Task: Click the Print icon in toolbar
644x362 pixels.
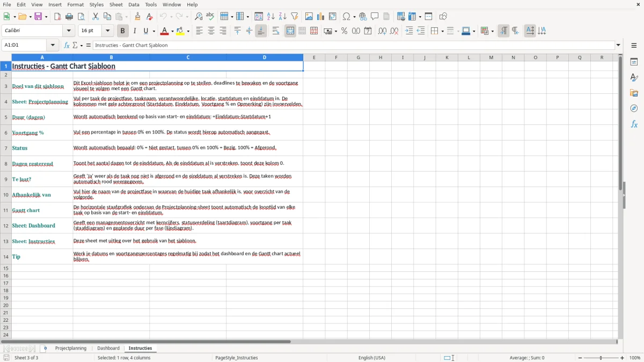Action: (x=69, y=17)
